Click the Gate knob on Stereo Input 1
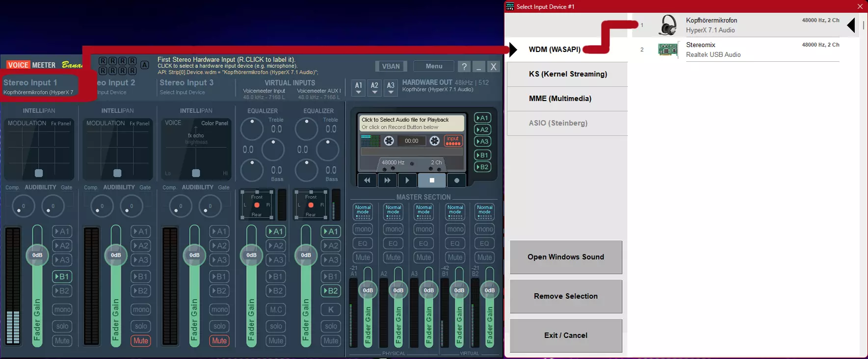The image size is (868, 359). coord(53,206)
